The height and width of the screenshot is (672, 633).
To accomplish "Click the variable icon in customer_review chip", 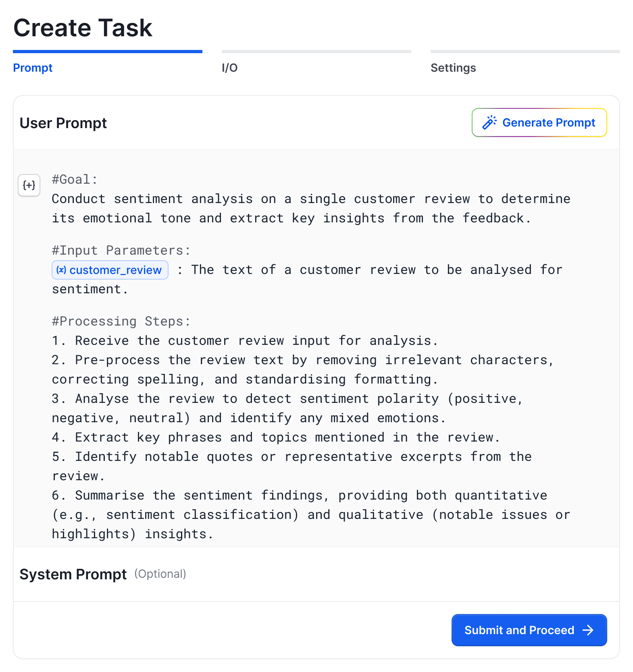I will 61,270.
